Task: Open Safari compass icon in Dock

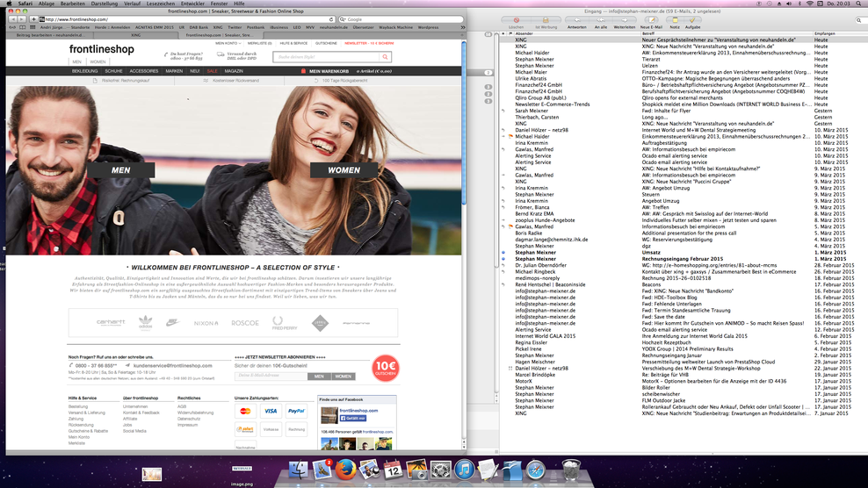Action: (x=536, y=470)
